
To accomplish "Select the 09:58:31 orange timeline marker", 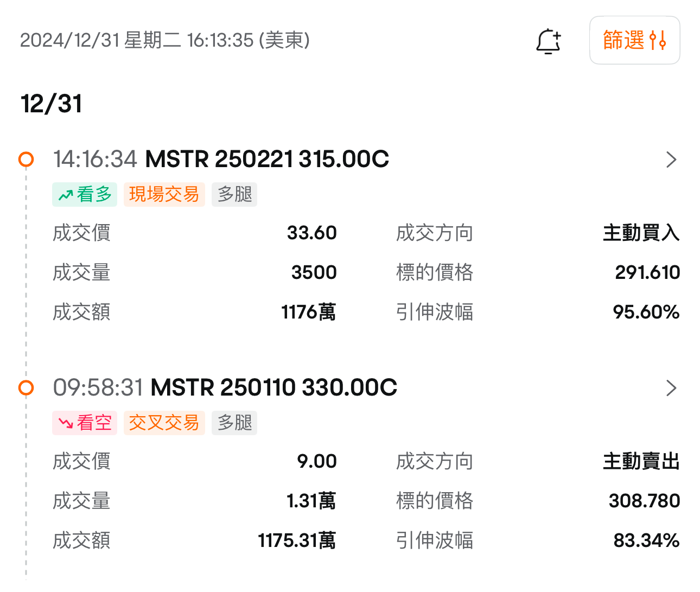I will pos(26,388).
